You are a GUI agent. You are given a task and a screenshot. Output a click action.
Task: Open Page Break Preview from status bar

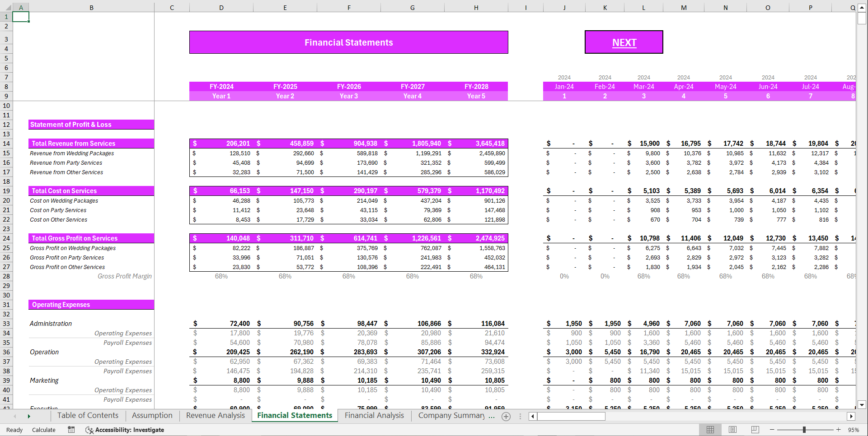755,430
